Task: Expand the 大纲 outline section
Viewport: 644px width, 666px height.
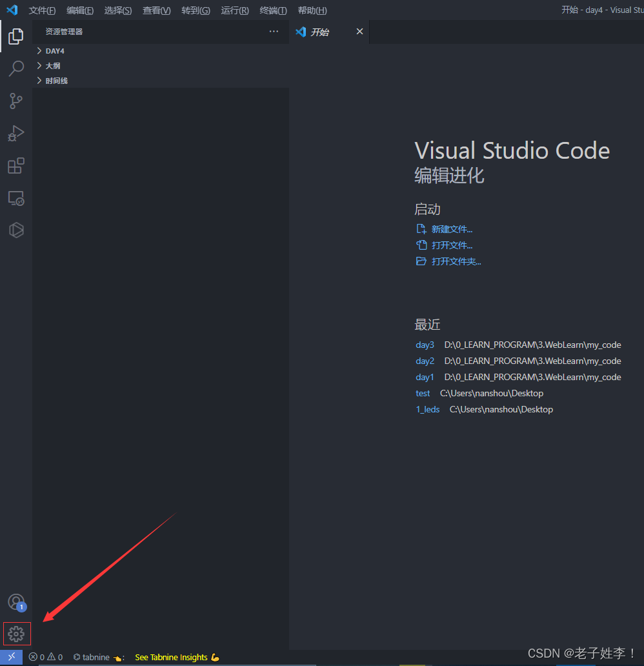Action: (x=161, y=66)
